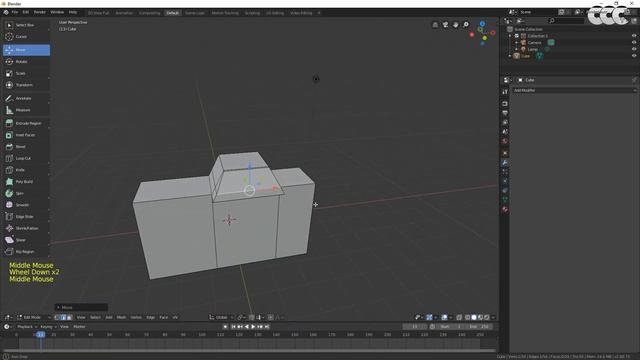Select the Loop Cut tool
This screenshot has height=360, width=640.
click(26, 158)
